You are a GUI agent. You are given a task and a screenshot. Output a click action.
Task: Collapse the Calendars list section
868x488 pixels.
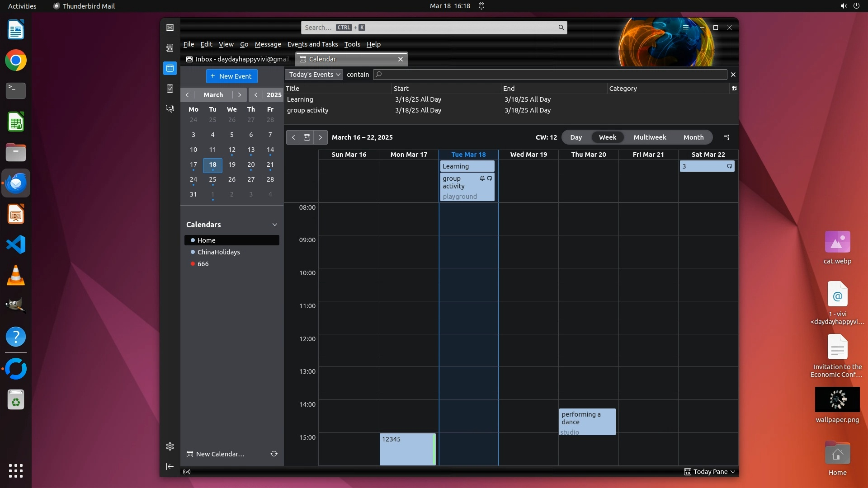pyautogui.click(x=274, y=225)
